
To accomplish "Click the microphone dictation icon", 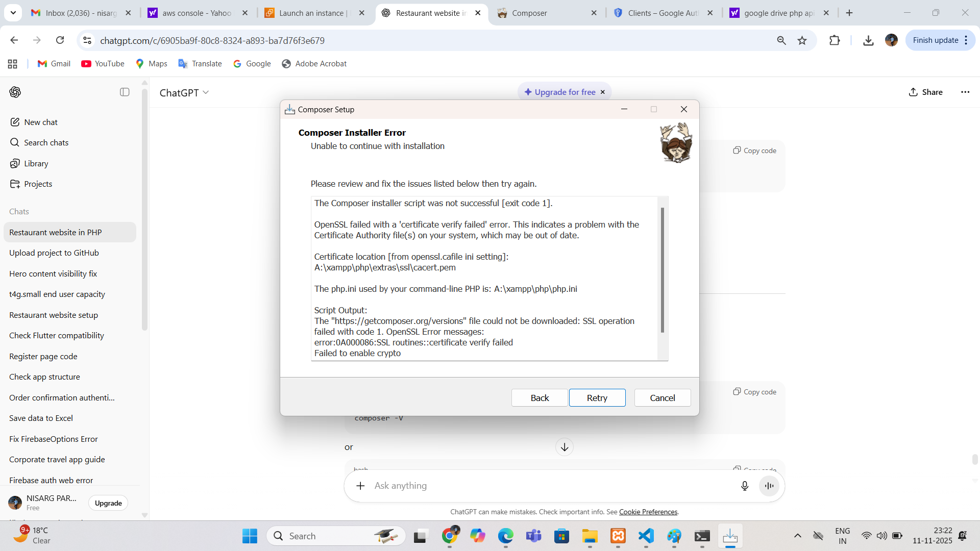I will click(744, 486).
